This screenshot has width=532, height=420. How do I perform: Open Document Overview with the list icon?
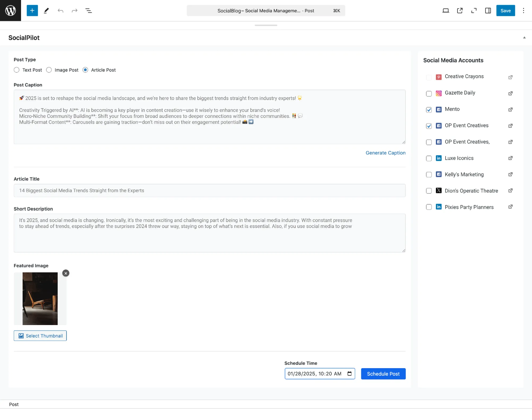click(x=89, y=11)
